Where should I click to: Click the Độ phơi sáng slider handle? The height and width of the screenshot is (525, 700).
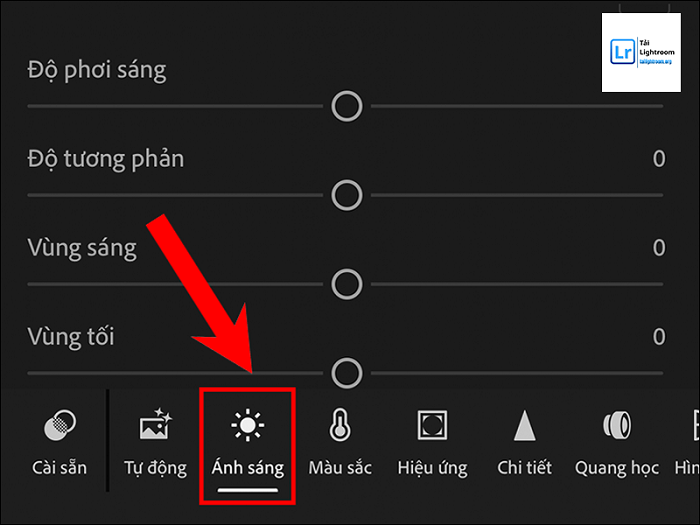pos(346,105)
